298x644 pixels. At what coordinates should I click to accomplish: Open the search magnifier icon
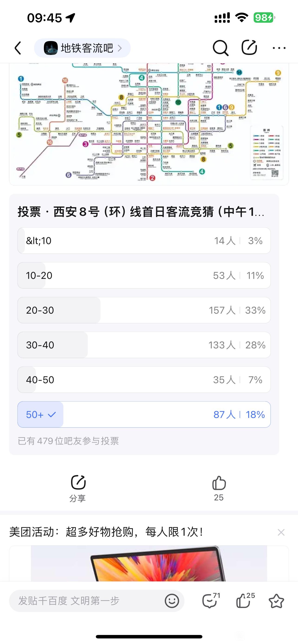tap(220, 48)
